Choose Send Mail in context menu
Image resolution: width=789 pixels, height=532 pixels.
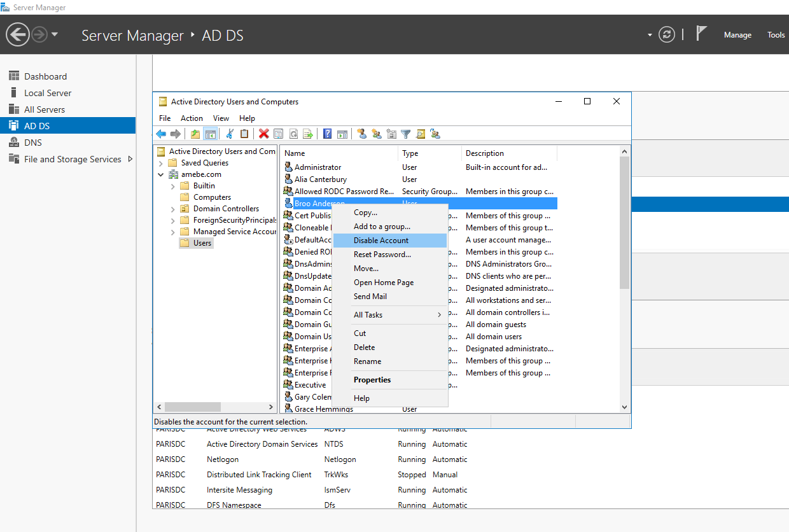click(390, 297)
